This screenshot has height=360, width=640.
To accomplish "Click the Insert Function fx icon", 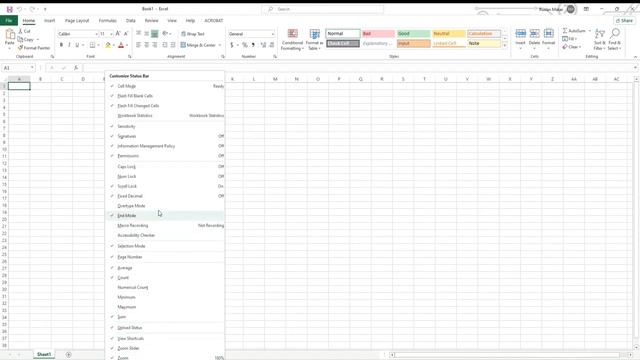I will 76,68.
